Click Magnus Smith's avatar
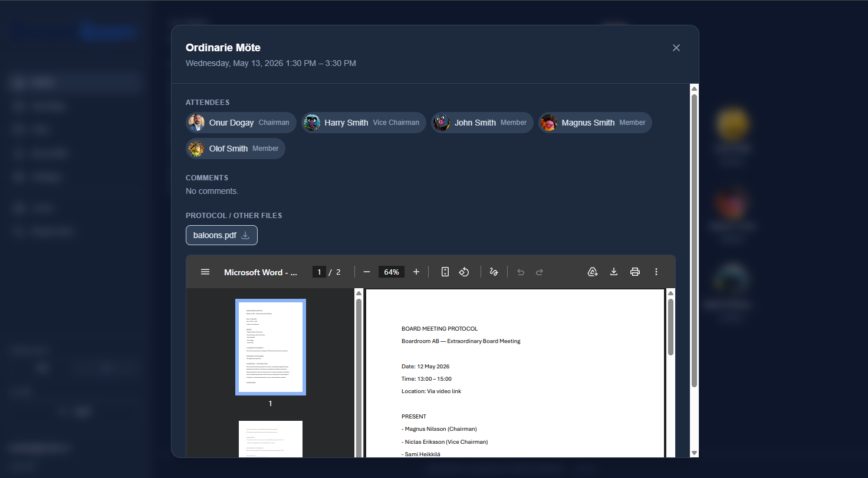 click(x=549, y=123)
